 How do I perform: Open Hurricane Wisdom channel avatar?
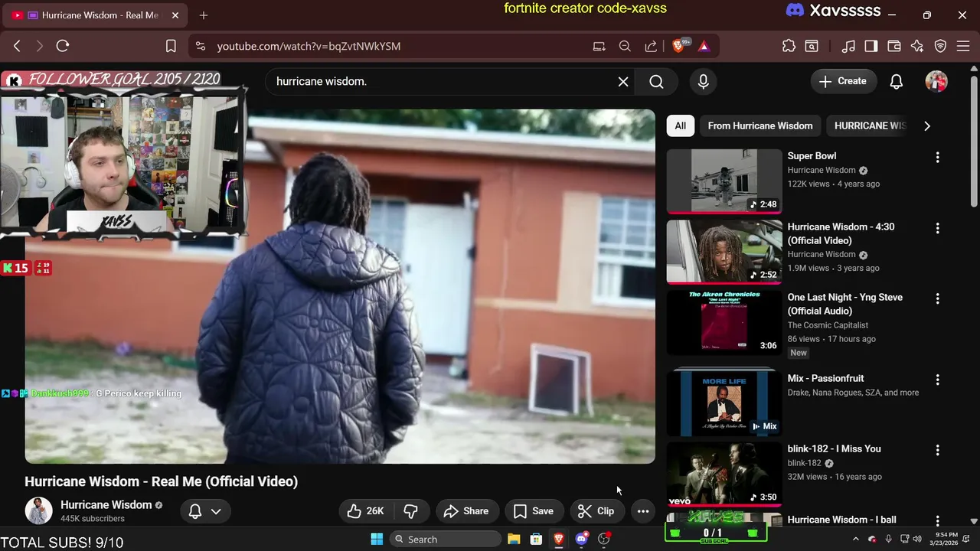[38, 510]
